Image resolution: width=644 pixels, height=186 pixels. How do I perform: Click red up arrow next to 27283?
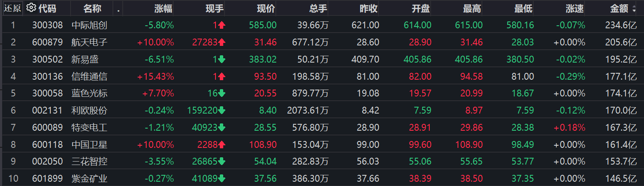222,42
